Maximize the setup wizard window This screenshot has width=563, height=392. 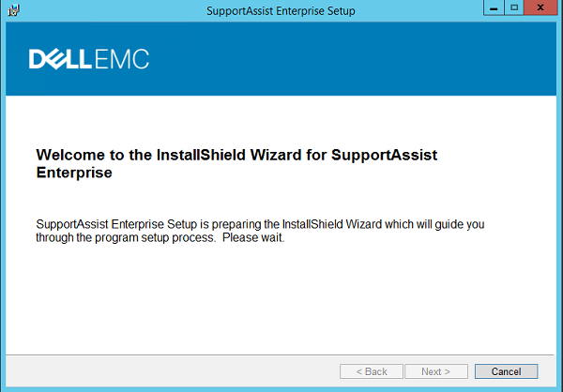[x=514, y=8]
